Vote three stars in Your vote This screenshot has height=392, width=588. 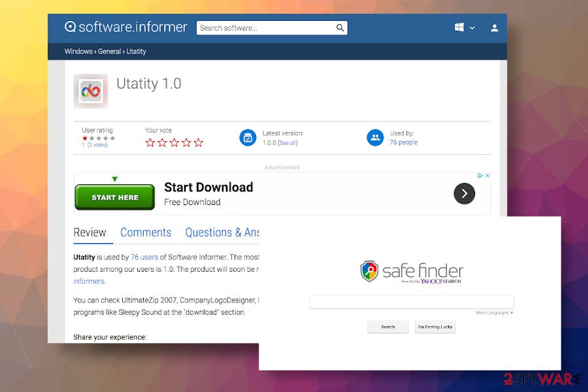click(x=174, y=142)
